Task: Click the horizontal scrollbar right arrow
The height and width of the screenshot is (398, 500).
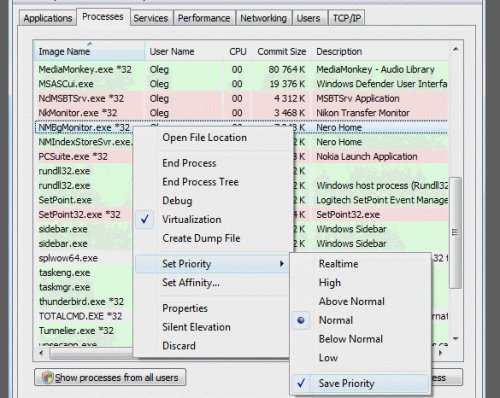Action: tap(441, 353)
